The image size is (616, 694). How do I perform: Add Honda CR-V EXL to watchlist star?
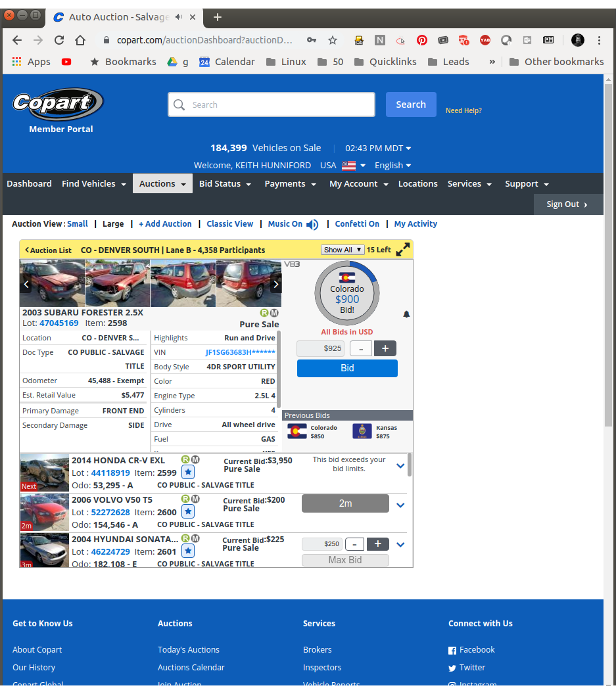point(188,472)
